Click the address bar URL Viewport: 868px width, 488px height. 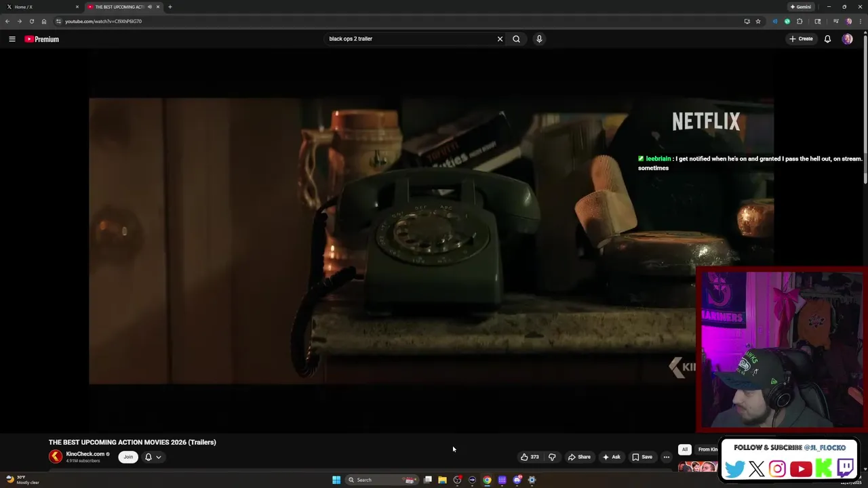103,21
